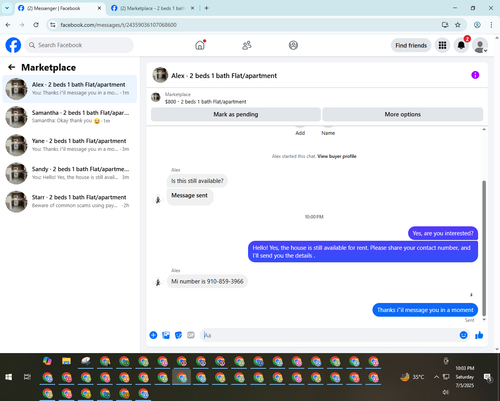Click the More options button
The image size is (500, 401).
(x=403, y=114)
